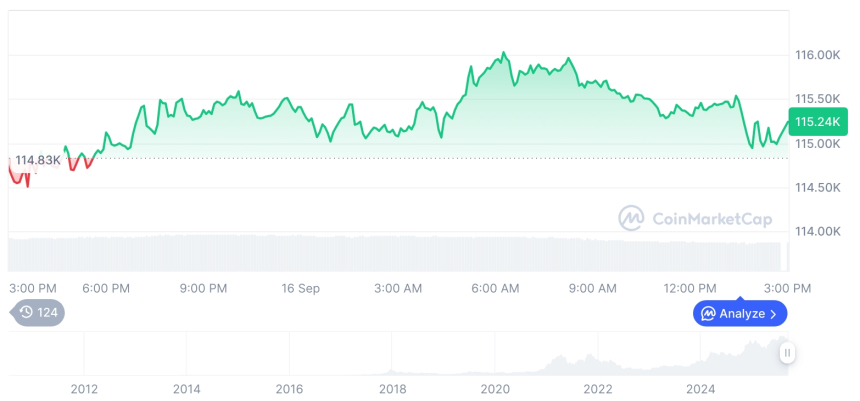This screenshot has height=401, width=860.
Task: Click the 12:00 PM time axis label
Action: (x=690, y=288)
